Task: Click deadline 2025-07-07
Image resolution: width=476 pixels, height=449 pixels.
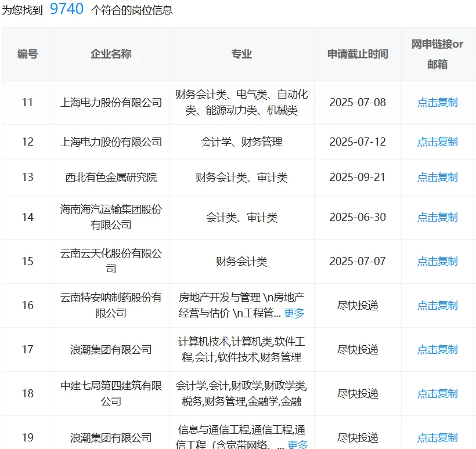Action: (358, 261)
